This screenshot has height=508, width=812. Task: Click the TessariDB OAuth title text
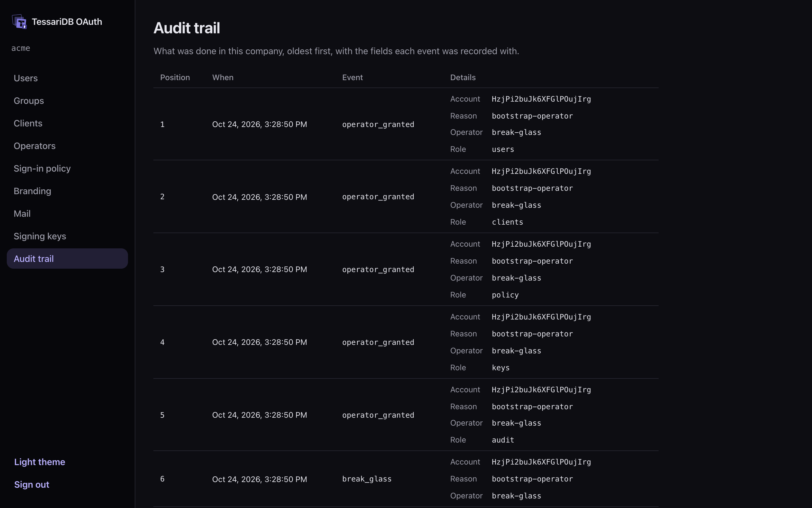click(67, 22)
